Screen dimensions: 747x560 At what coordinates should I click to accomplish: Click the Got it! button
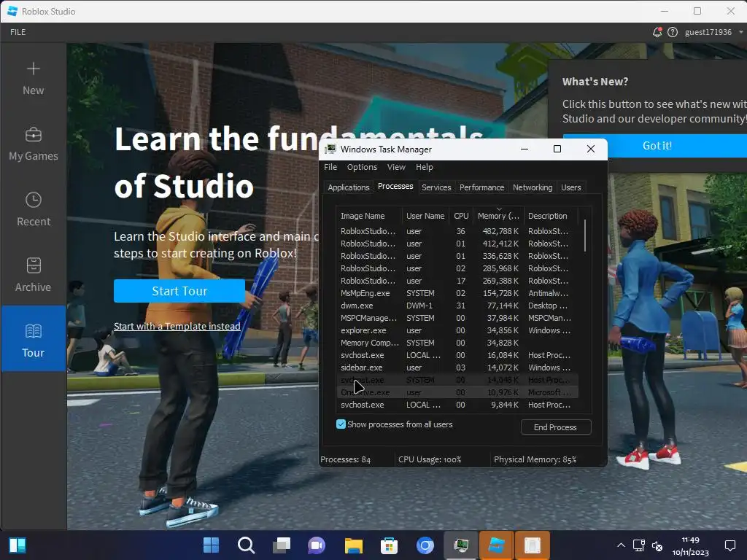[657, 146]
